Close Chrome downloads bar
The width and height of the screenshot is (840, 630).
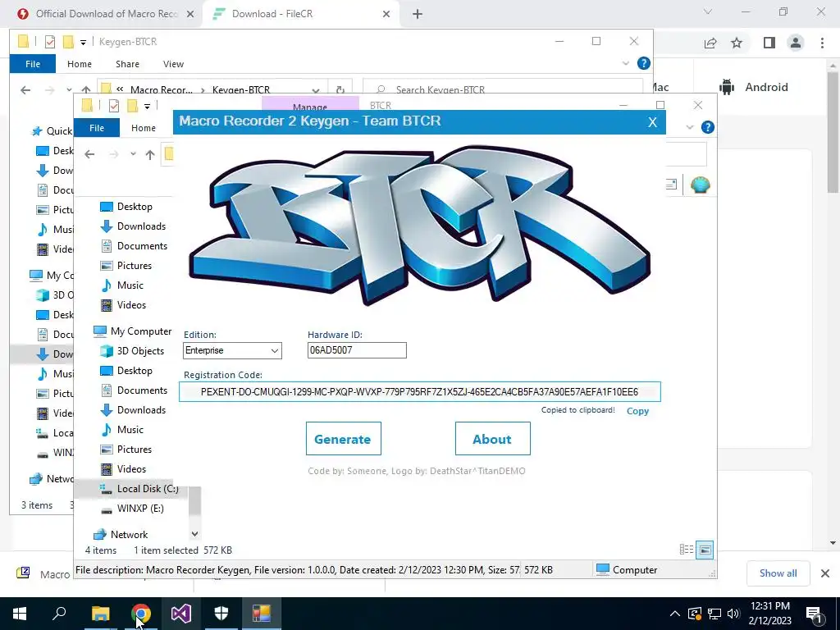[x=825, y=573]
